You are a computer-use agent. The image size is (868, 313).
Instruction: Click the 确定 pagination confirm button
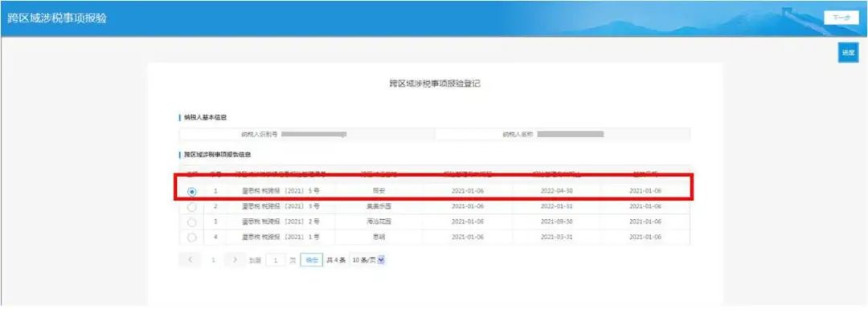click(311, 260)
